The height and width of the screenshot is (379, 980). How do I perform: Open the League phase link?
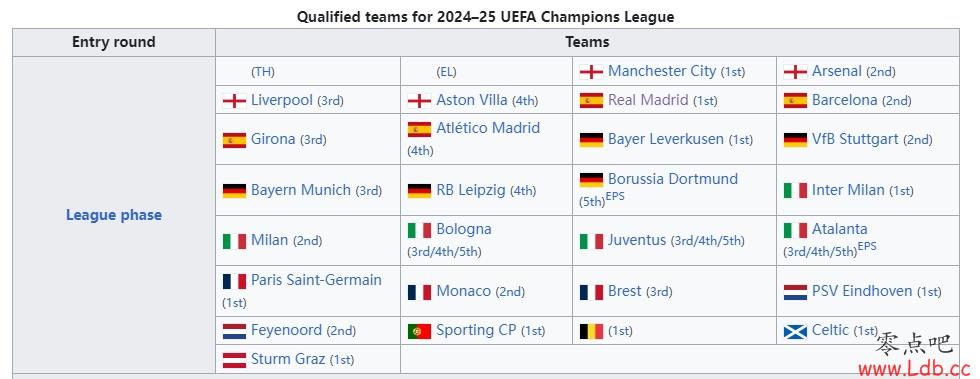click(x=114, y=215)
